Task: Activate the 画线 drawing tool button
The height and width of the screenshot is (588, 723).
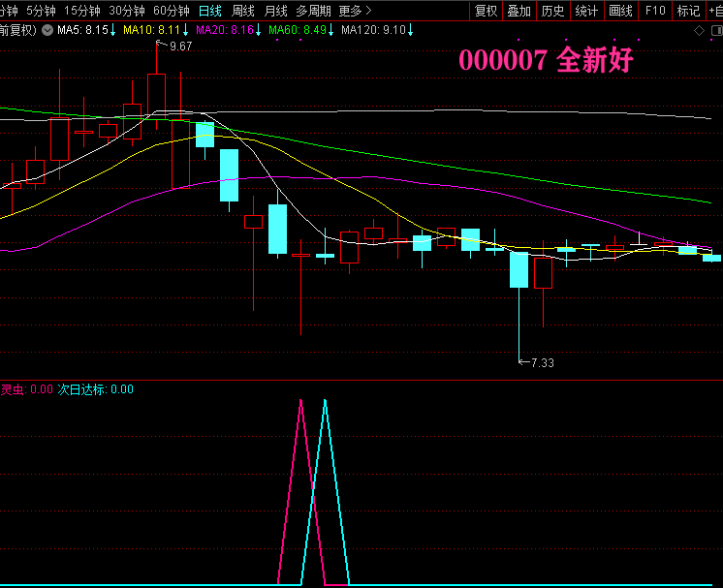Action: [620, 11]
